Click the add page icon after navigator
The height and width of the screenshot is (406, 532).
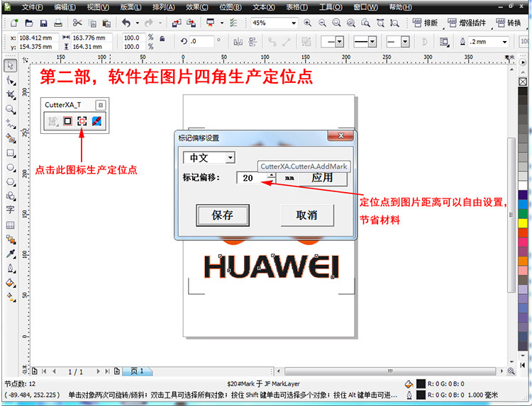coord(117,371)
